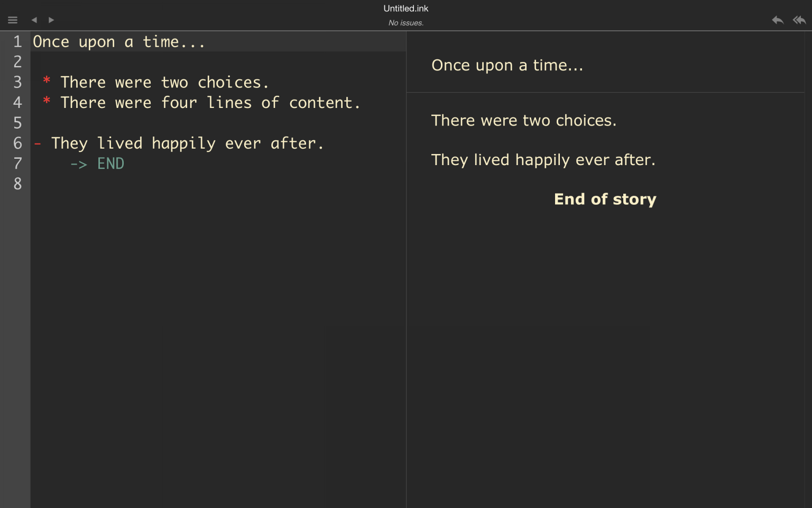Viewport: 812px width, 508px height.
Task: Click the "Untitled.ink" title text
Action: 405,8
